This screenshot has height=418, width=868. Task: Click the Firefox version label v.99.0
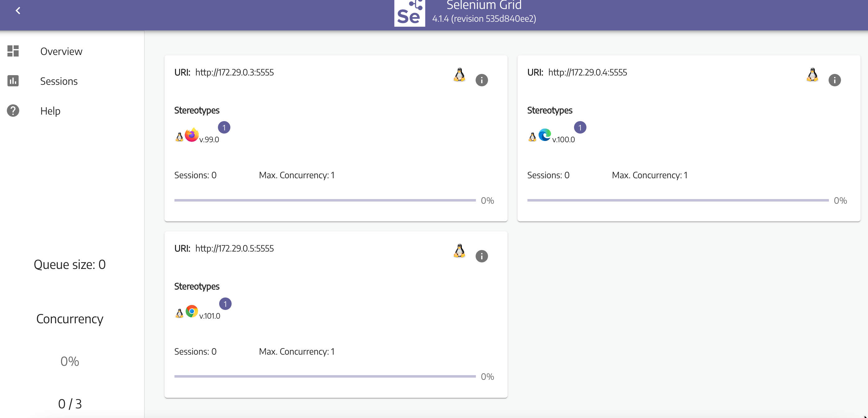(209, 139)
